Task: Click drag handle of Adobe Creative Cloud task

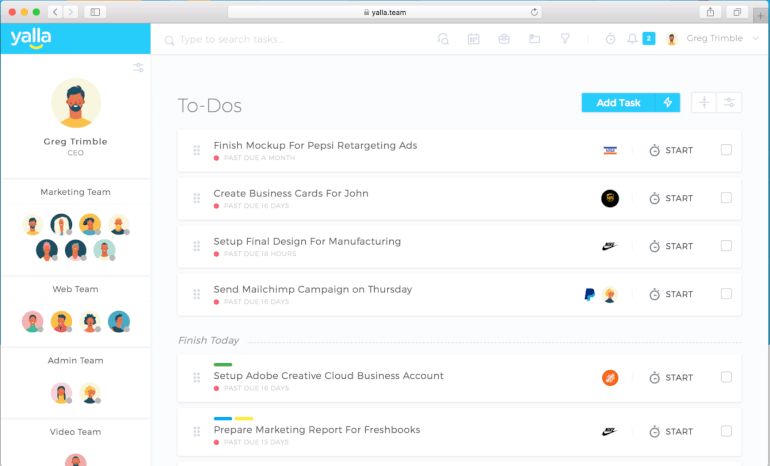Action: [x=196, y=378]
